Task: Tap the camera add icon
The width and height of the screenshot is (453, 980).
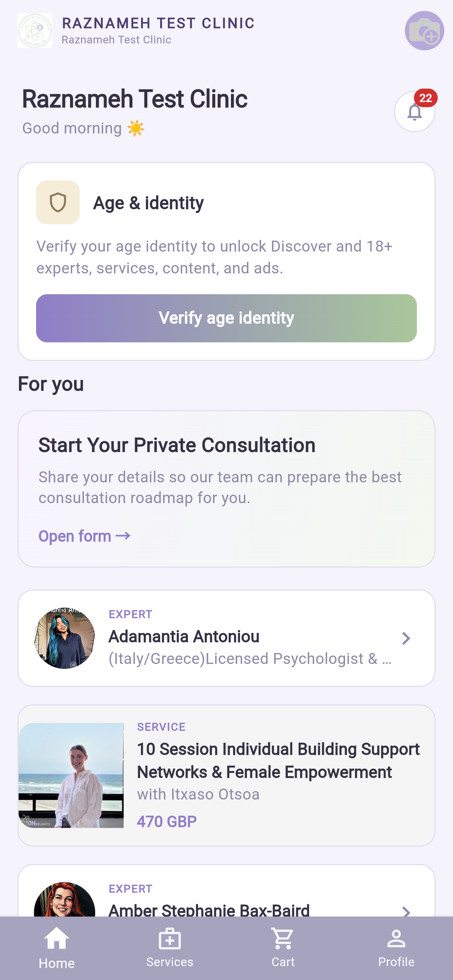Action: (x=424, y=31)
